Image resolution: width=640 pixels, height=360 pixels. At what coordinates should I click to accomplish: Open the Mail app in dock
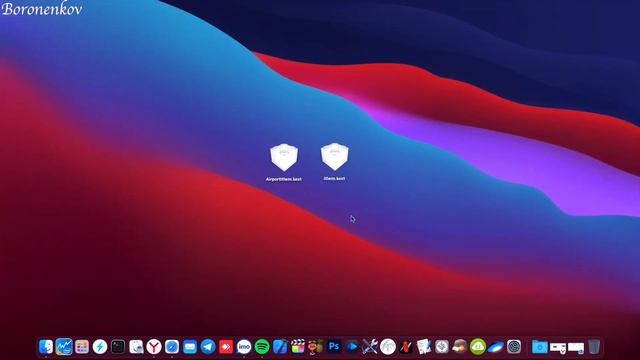[190, 347]
